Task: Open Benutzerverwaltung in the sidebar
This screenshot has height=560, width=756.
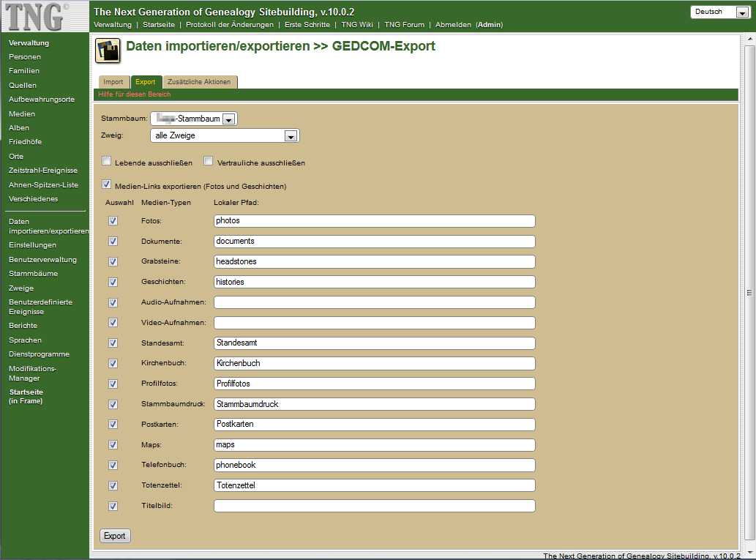Action: [x=42, y=260]
